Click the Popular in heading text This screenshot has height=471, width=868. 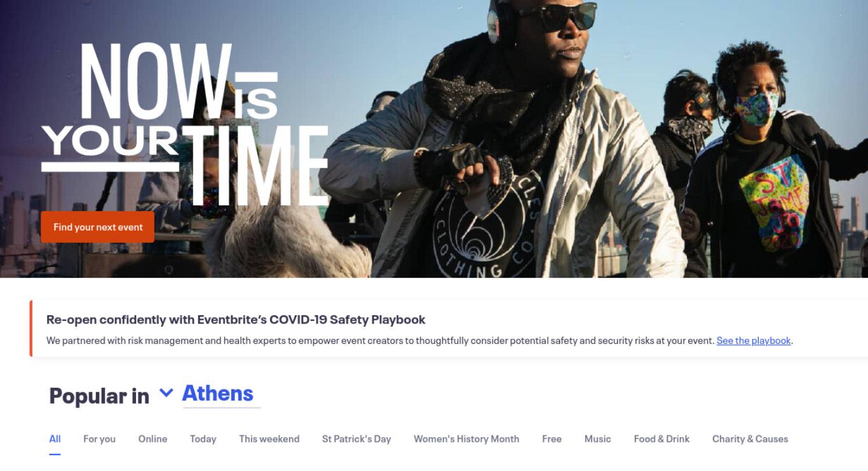pos(99,395)
